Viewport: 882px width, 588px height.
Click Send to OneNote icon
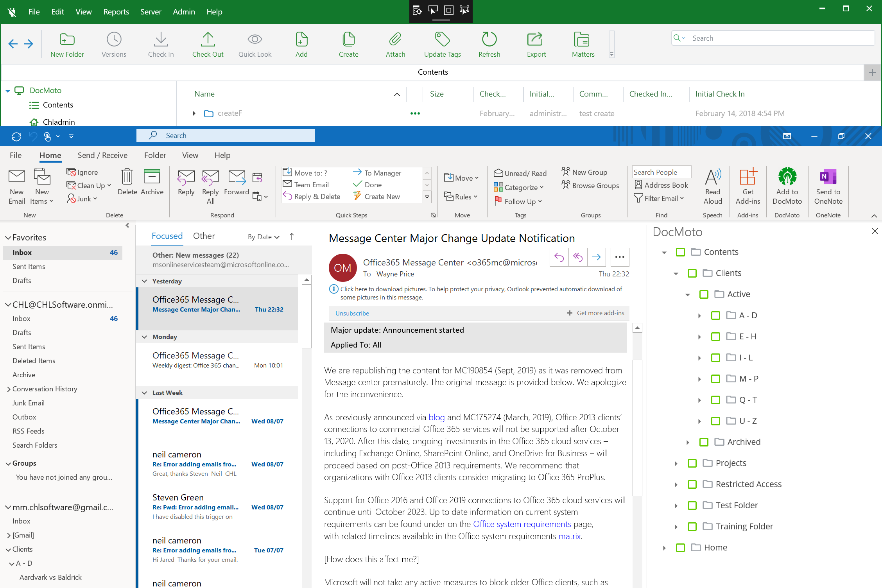(x=828, y=177)
